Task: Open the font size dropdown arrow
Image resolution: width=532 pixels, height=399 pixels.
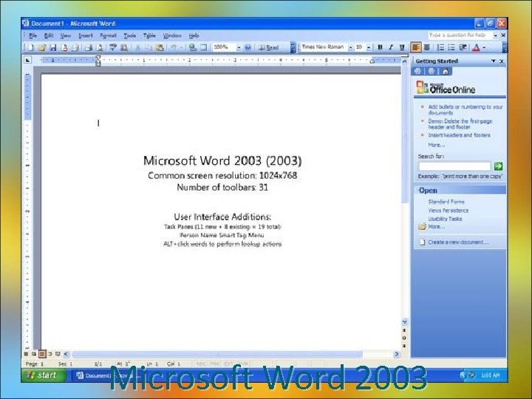Action: click(369, 47)
